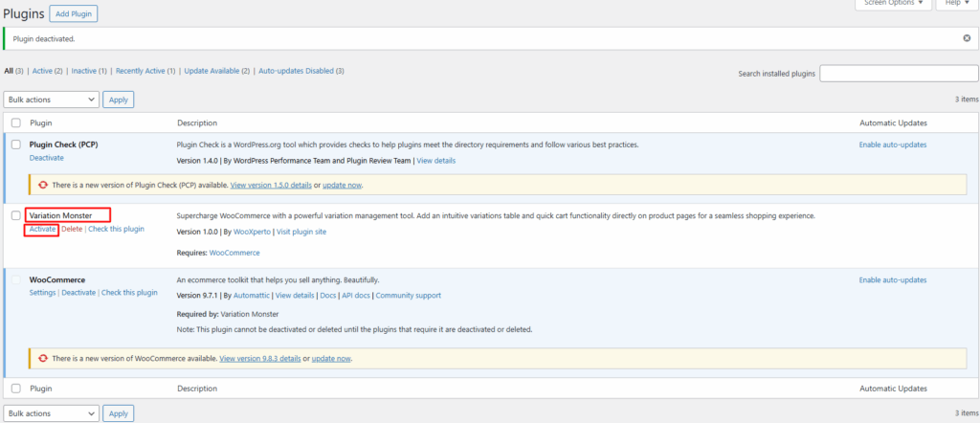Activate the Variation Monster plugin

click(42, 230)
